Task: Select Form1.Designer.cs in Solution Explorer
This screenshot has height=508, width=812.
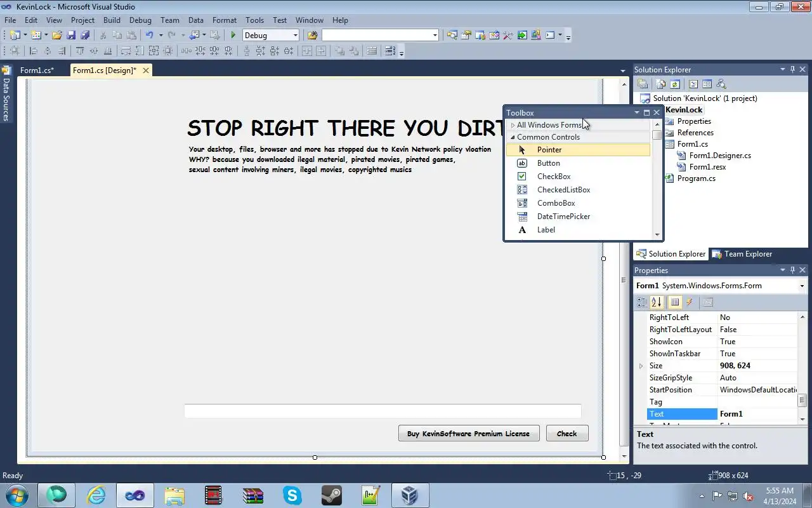Action: [720, 156]
